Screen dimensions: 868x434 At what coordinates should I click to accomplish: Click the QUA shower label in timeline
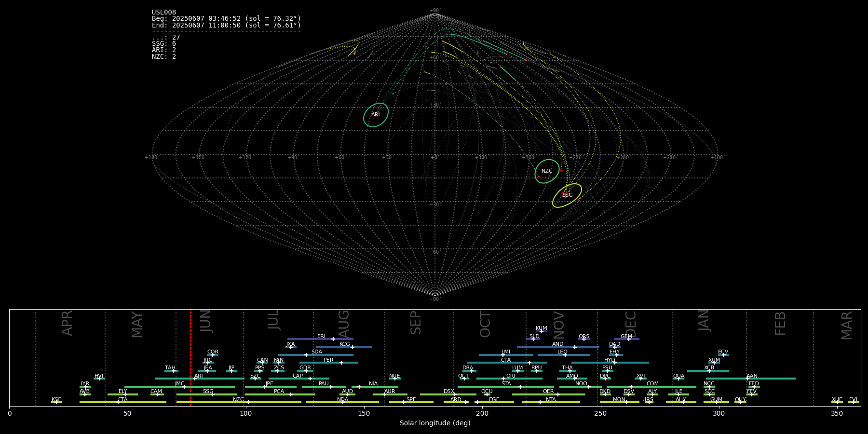coord(678,376)
